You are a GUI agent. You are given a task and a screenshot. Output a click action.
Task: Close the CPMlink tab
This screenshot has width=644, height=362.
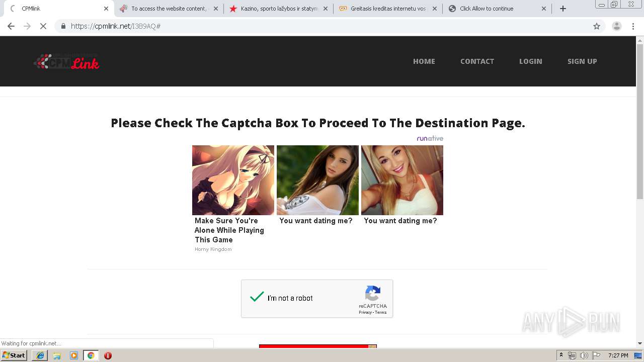[106, 9]
